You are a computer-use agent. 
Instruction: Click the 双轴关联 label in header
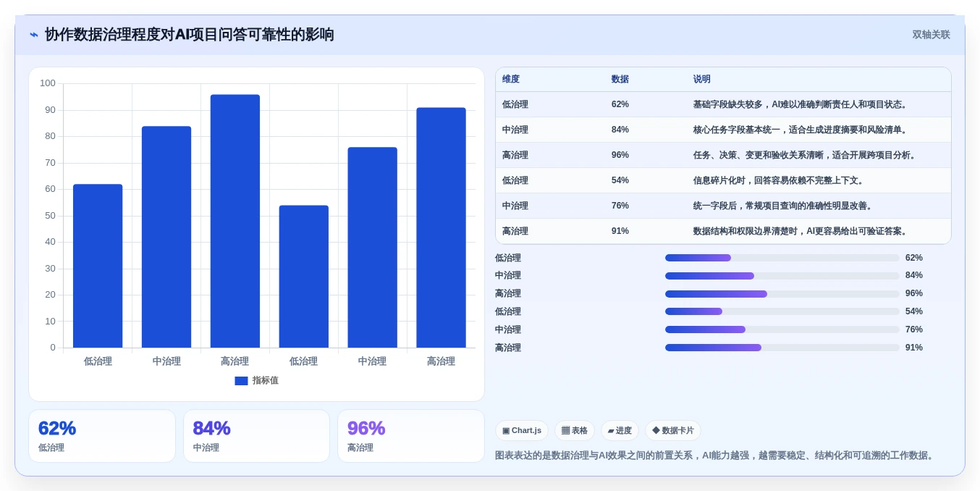pyautogui.click(x=931, y=35)
